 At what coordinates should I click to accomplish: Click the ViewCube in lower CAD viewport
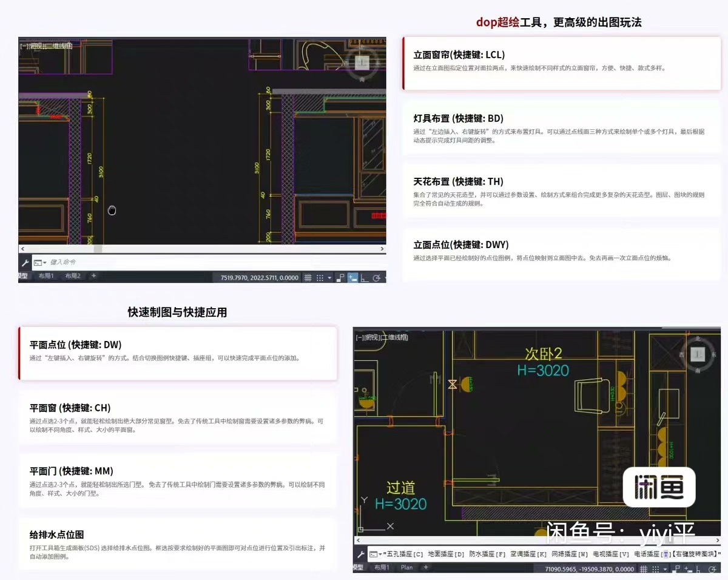pos(699,353)
